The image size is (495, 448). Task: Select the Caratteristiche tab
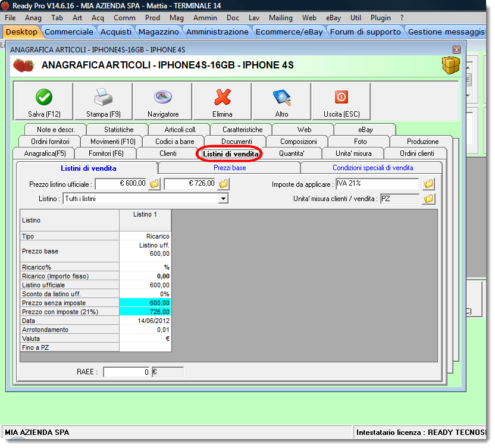point(243,130)
